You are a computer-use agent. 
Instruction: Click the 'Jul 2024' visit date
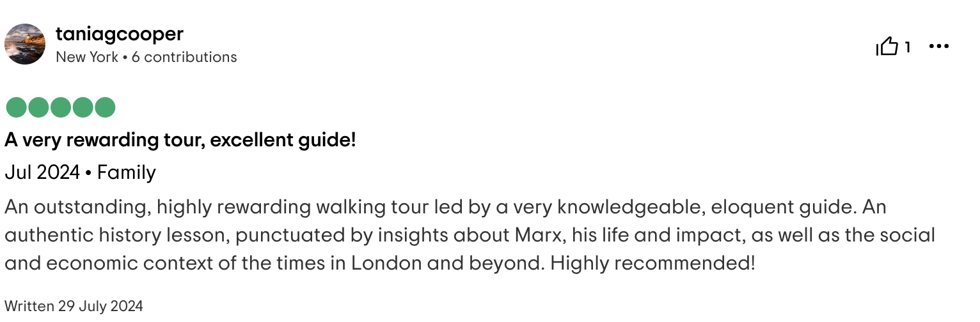click(x=42, y=172)
